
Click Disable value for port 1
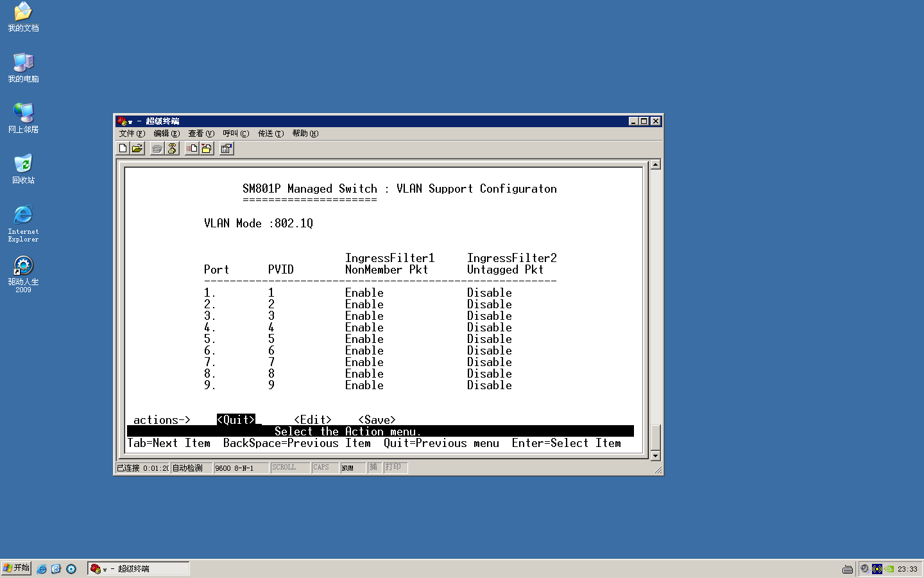(x=490, y=293)
